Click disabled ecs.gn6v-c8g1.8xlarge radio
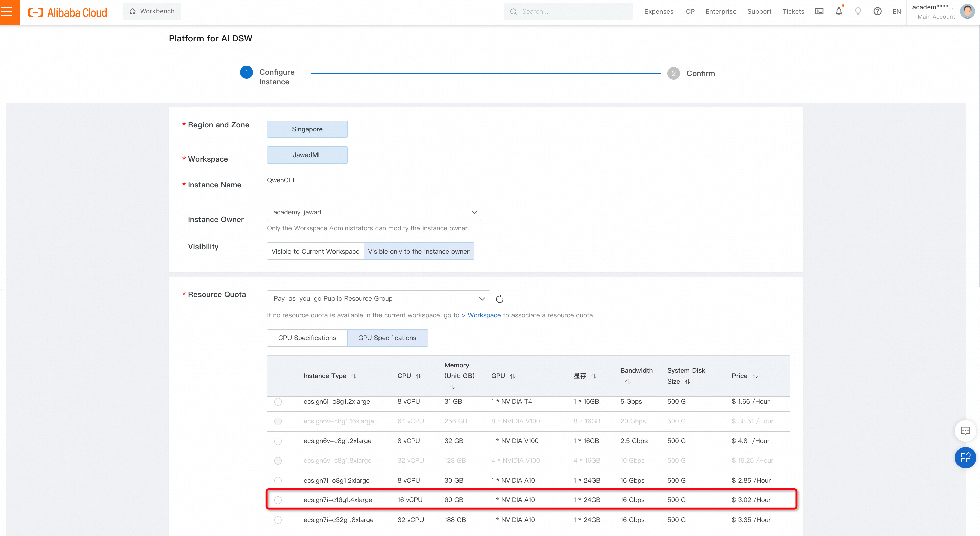This screenshot has width=980, height=536. [278, 461]
